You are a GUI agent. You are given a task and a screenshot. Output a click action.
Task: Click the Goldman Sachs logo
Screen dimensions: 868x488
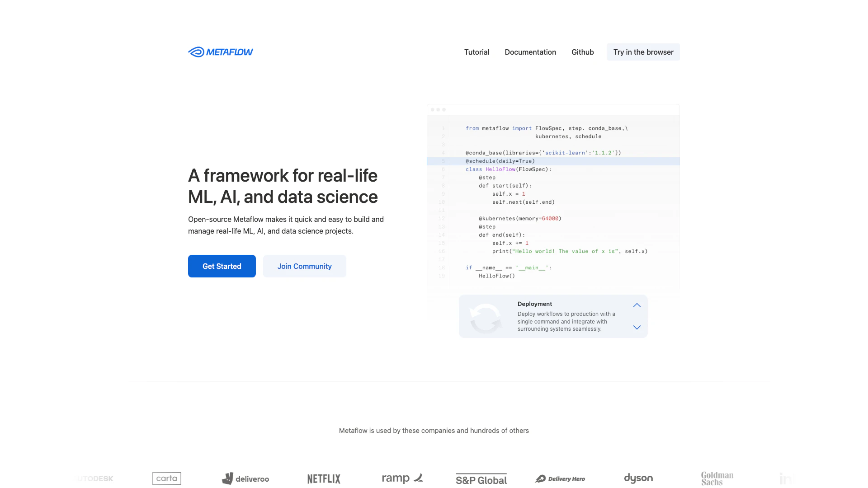(717, 479)
